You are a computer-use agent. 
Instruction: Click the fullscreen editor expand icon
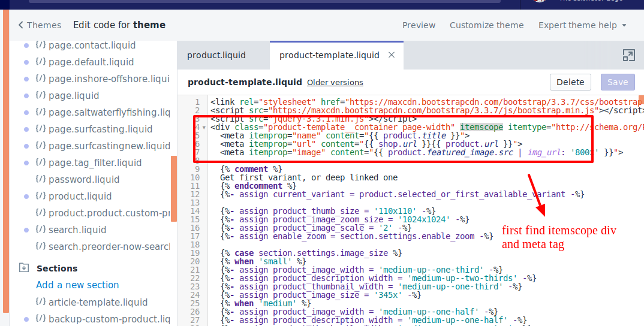(x=629, y=55)
